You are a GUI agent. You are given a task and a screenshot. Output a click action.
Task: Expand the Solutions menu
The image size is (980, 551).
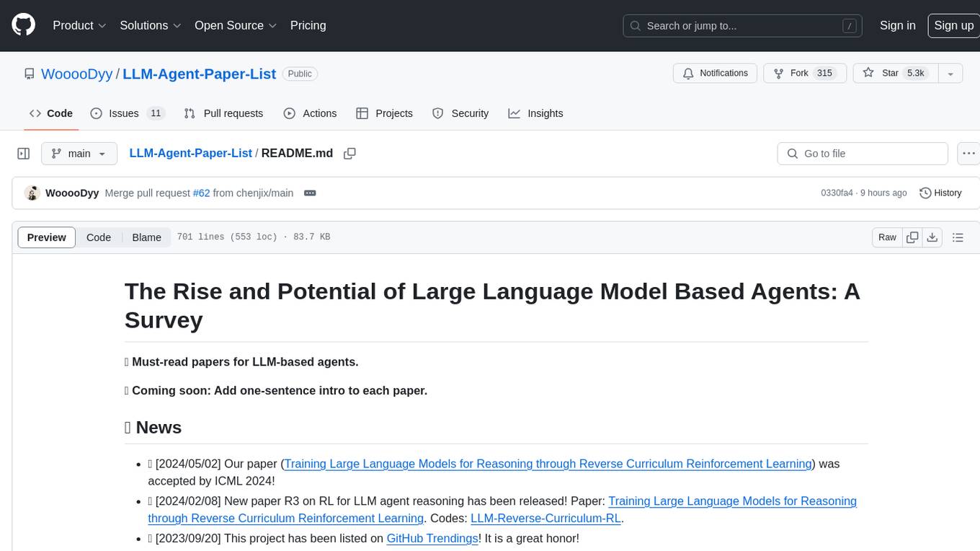150,25
